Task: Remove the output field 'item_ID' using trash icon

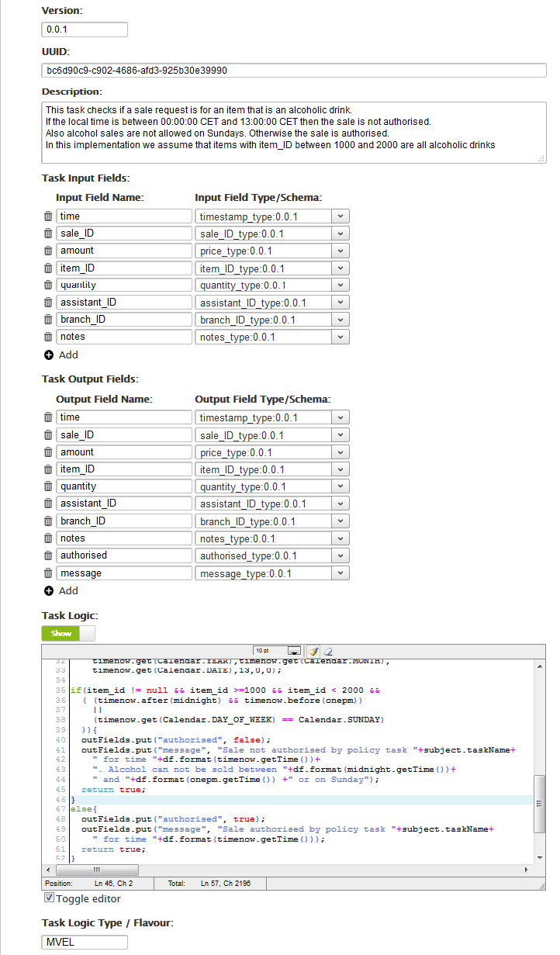Action: (x=48, y=469)
